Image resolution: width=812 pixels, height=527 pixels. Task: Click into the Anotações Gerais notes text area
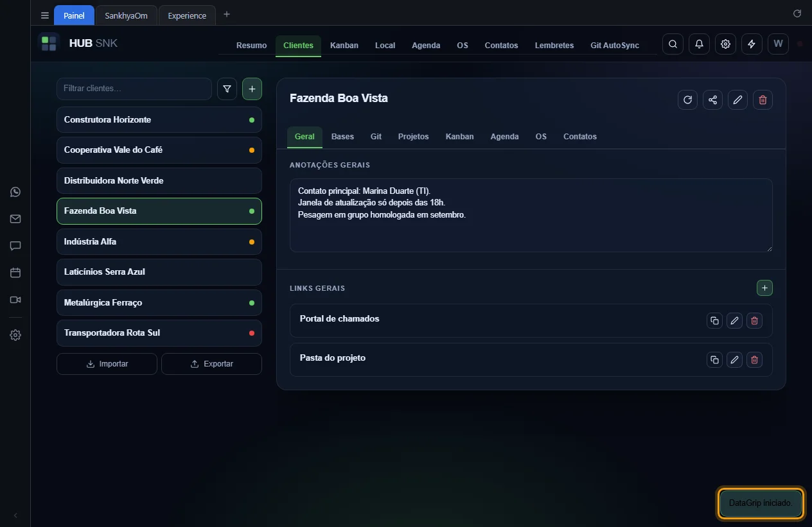click(531, 215)
